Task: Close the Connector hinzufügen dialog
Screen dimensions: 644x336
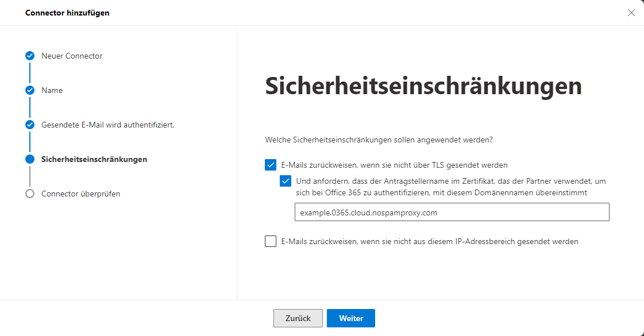Action: coord(631,13)
